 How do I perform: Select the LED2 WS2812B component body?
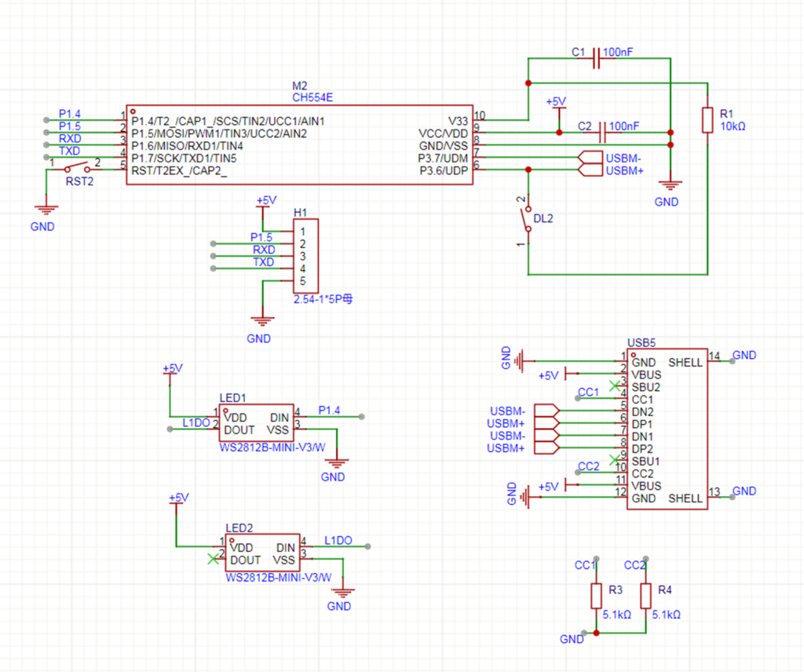click(x=261, y=553)
